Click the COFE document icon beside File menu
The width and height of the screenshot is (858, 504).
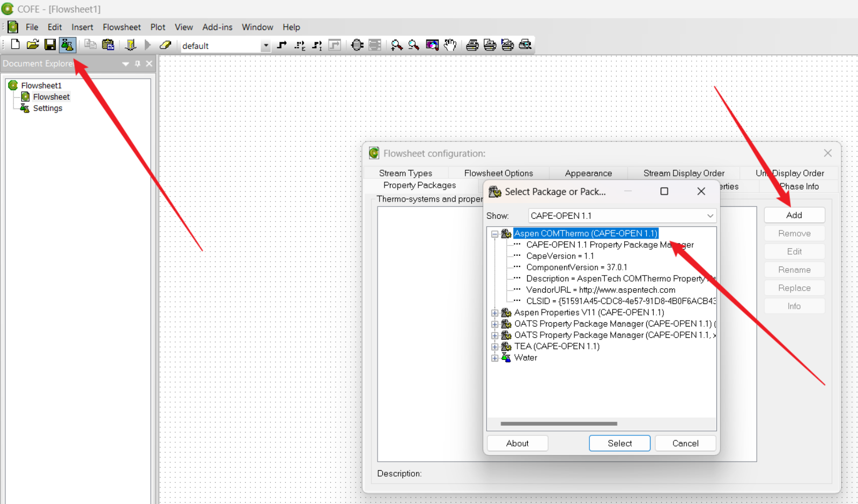pos(13,27)
